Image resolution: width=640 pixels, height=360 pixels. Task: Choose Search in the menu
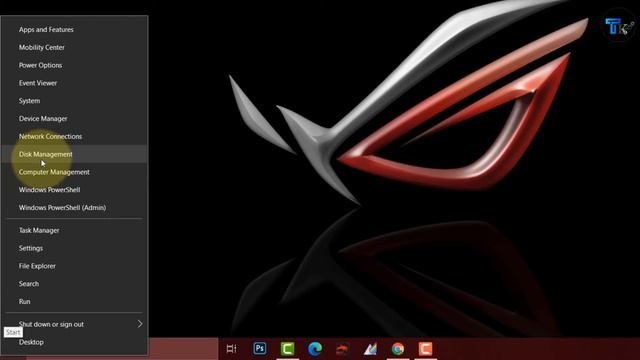click(x=74, y=284)
